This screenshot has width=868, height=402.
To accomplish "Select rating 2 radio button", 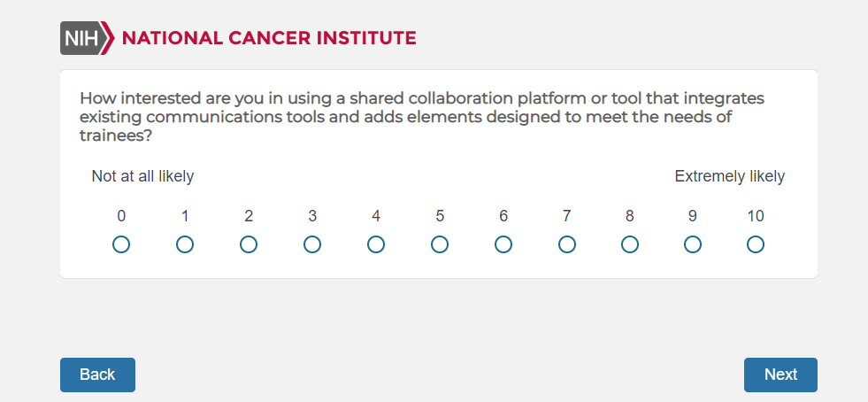I will point(249,244).
